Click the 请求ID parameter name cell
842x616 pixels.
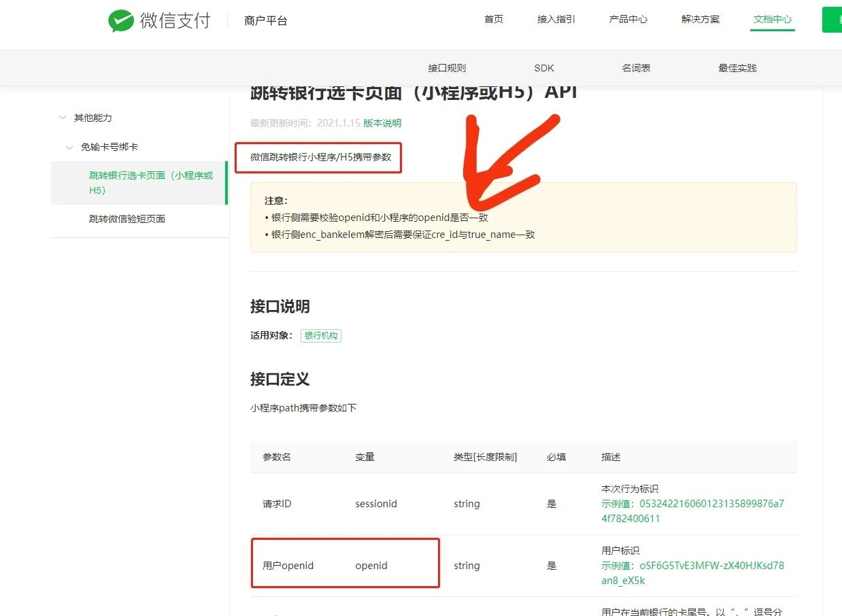[277, 504]
